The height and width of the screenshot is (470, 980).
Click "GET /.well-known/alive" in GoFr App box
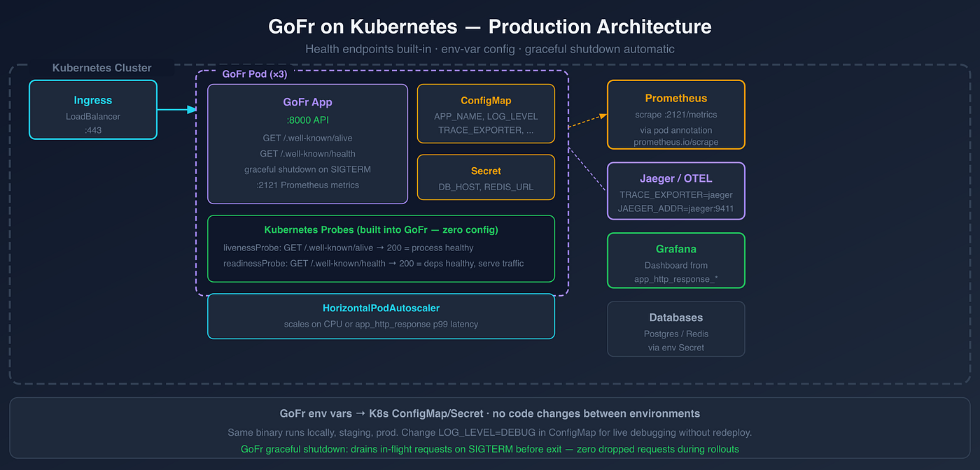(x=308, y=138)
